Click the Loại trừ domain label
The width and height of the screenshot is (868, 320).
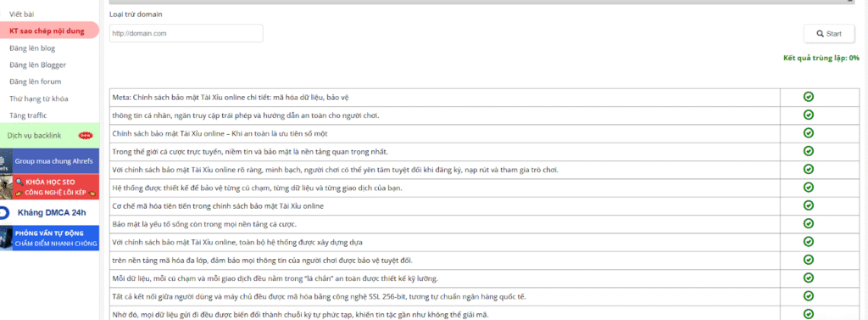coord(136,14)
